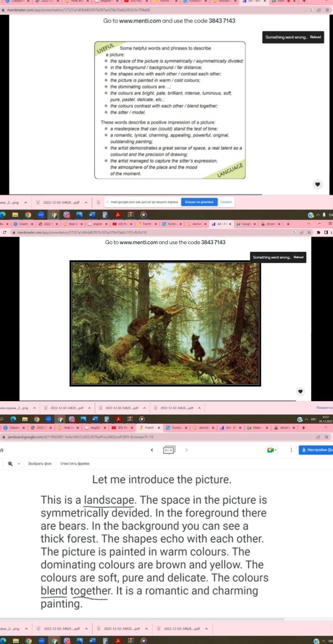Bookmark the bear painting page with star
Image resolution: width=333 pixels, height=644 pixels.
(309, 232)
